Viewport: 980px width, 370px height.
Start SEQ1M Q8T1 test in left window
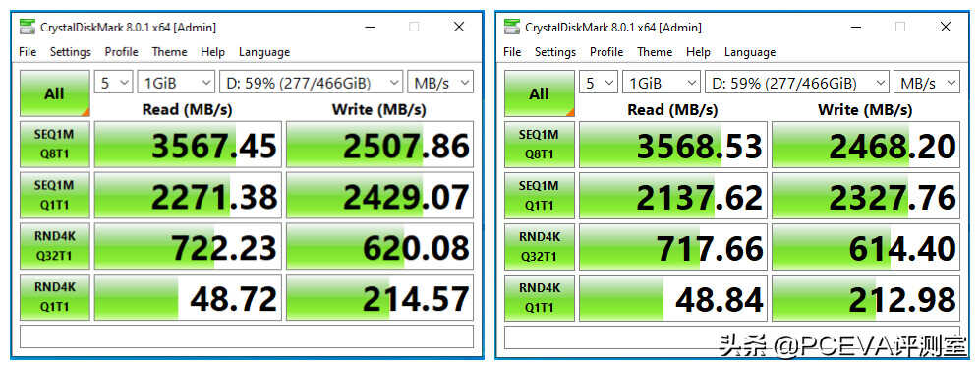[x=54, y=145]
